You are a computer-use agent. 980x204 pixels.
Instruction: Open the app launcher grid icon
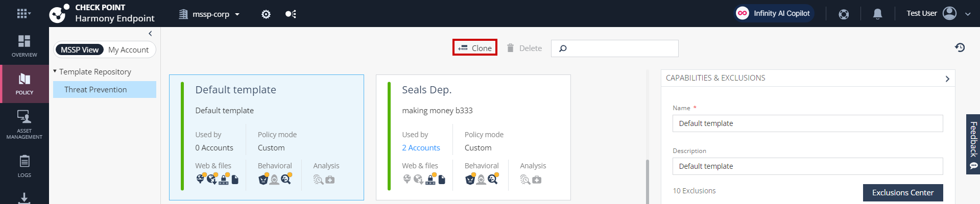(x=22, y=14)
